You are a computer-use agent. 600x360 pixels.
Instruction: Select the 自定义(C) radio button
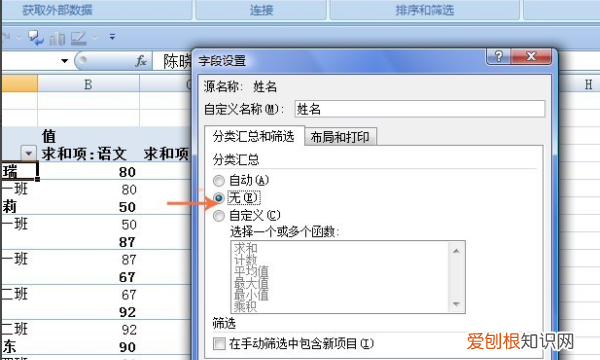click(x=219, y=216)
